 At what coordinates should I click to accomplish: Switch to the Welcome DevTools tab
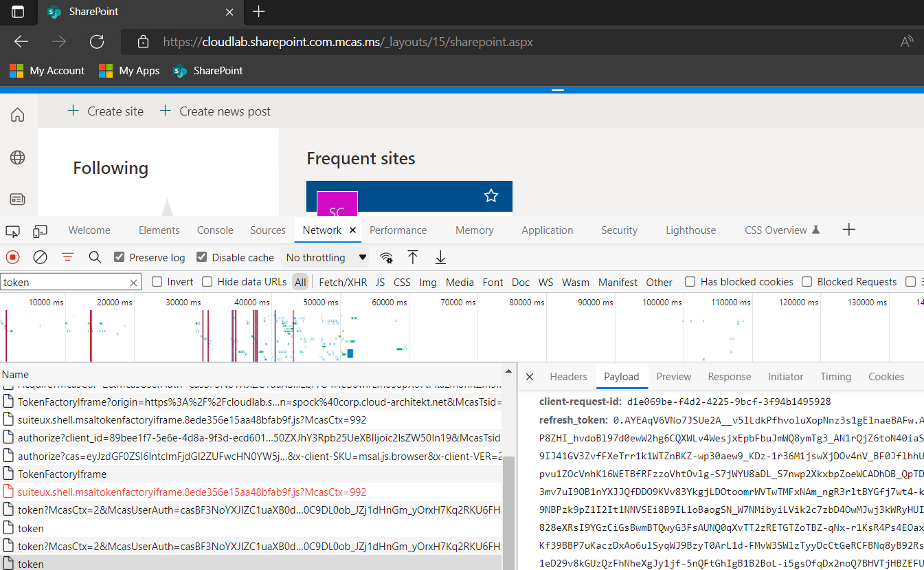89,230
